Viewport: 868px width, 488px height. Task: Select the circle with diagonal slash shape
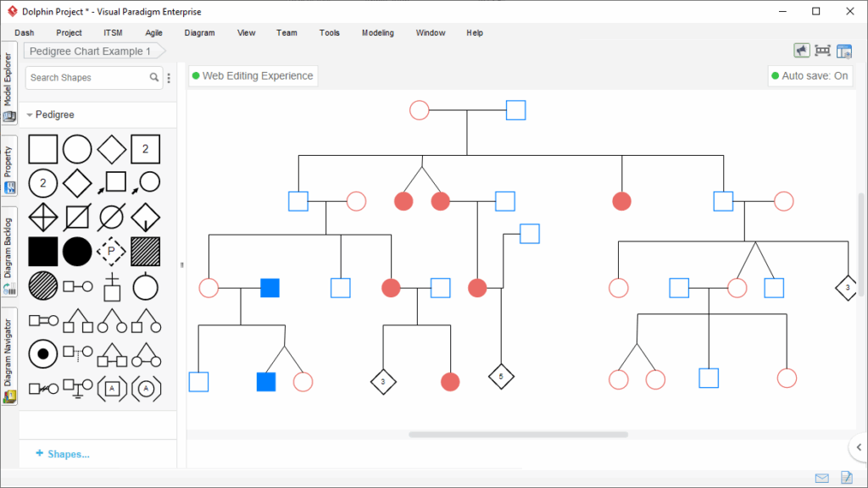(x=111, y=217)
